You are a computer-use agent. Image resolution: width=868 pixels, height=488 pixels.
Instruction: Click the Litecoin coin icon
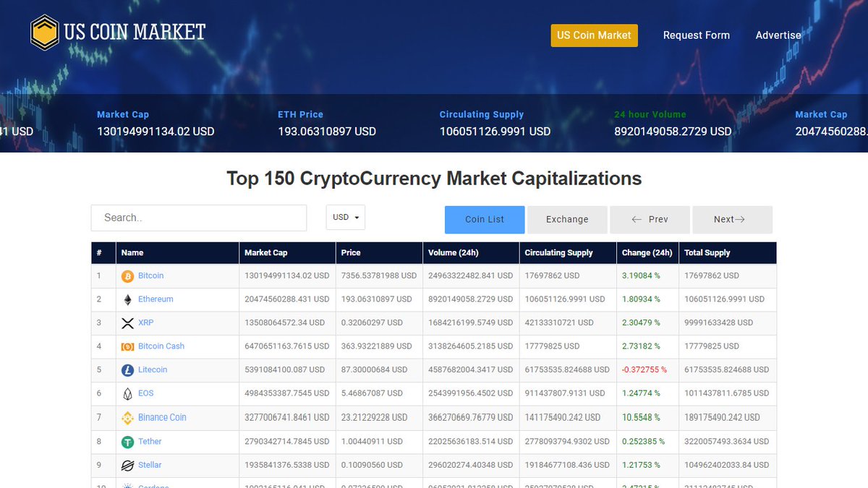[x=127, y=370]
